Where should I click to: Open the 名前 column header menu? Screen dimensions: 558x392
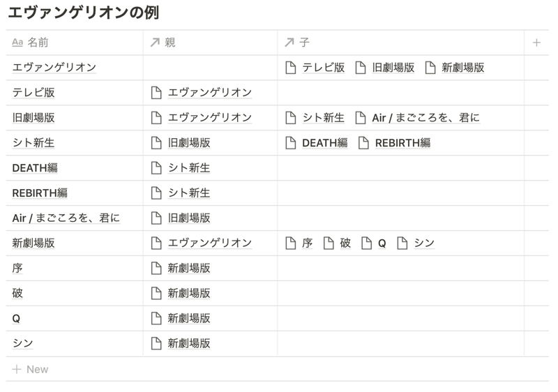coord(39,43)
